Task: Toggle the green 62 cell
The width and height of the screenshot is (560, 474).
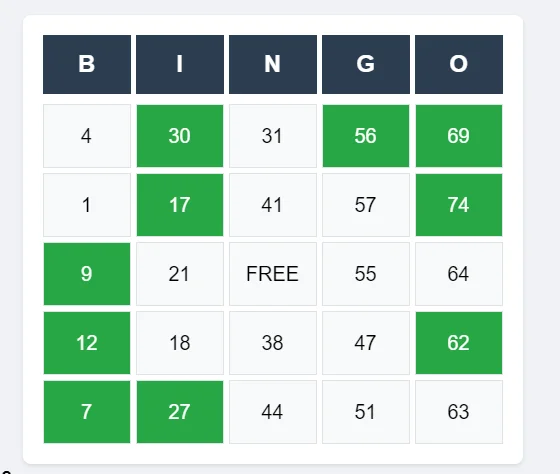Action: (x=459, y=343)
